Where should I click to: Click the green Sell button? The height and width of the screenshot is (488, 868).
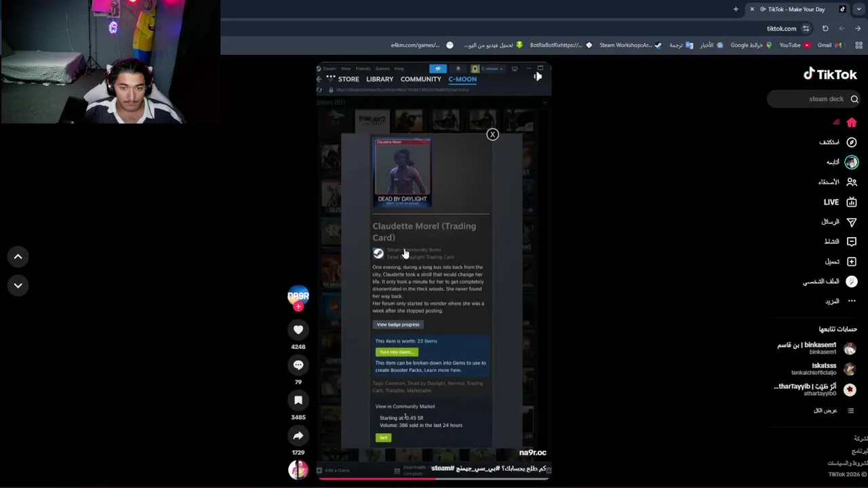point(384,438)
